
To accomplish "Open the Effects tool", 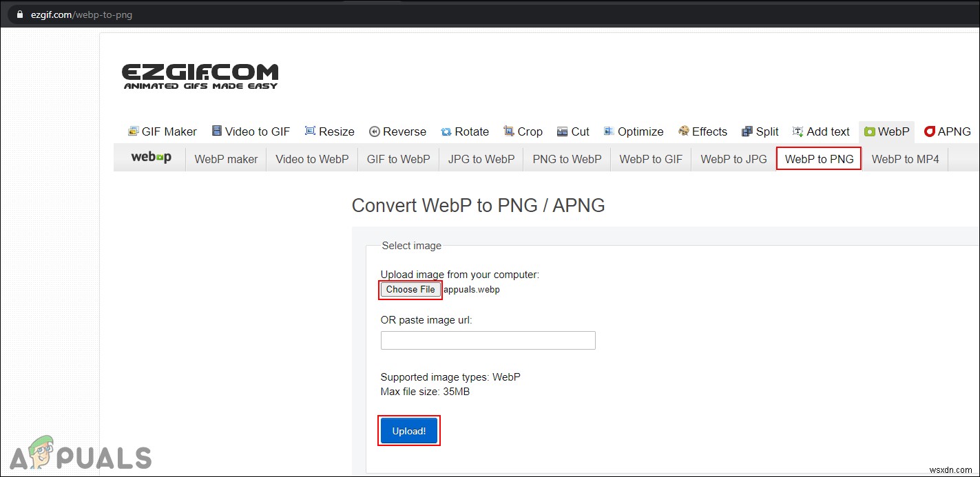I will (x=702, y=131).
